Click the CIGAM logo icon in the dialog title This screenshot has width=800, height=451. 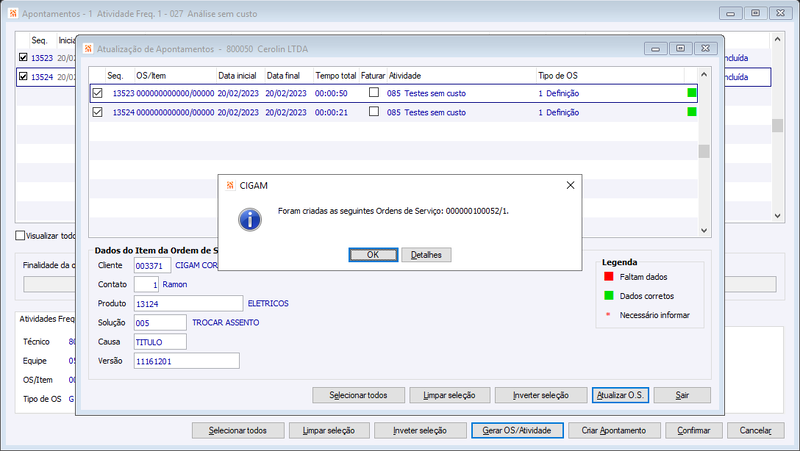click(230, 185)
